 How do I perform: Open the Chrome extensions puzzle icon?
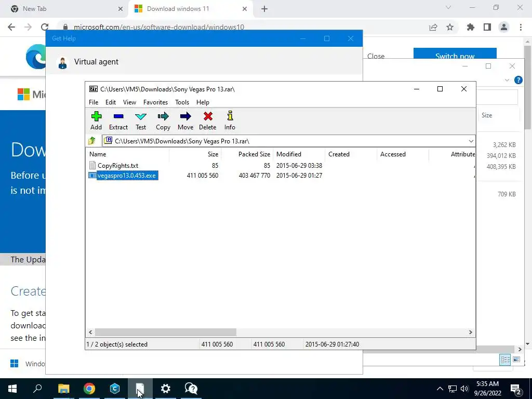click(x=470, y=27)
